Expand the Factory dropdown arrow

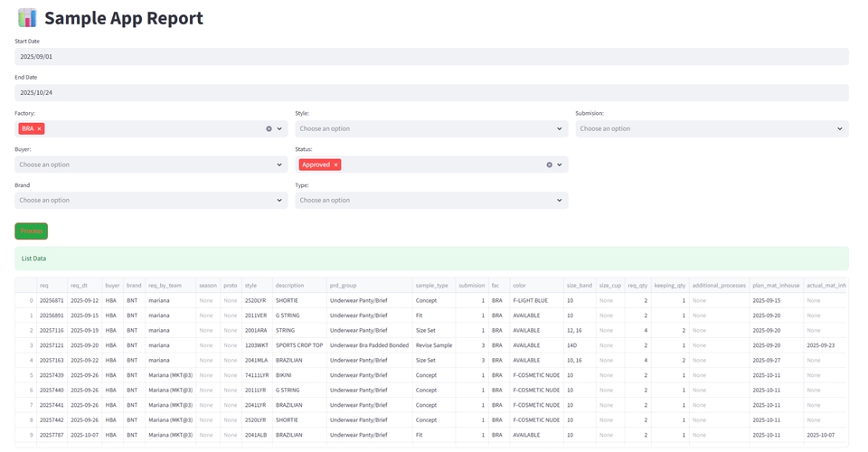pyautogui.click(x=279, y=129)
